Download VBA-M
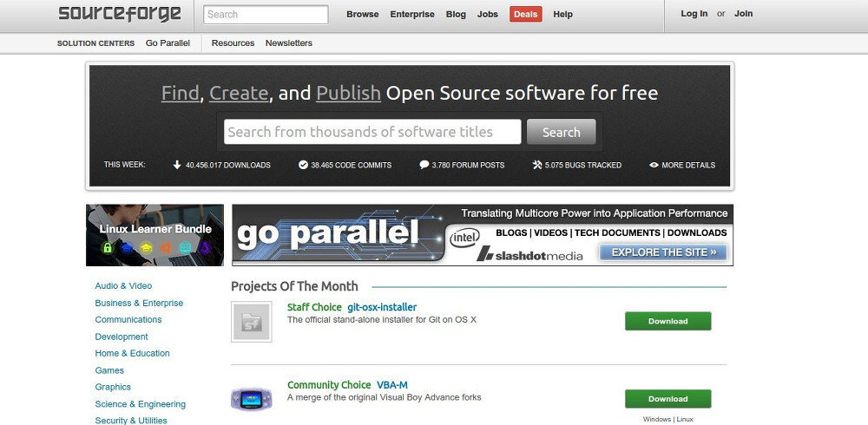 [x=668, y=399]
